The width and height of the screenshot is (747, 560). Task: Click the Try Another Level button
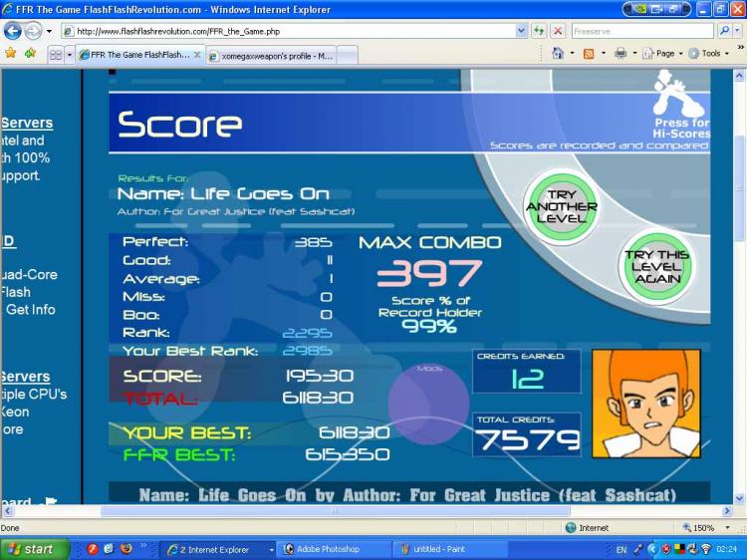coord(561,207)
